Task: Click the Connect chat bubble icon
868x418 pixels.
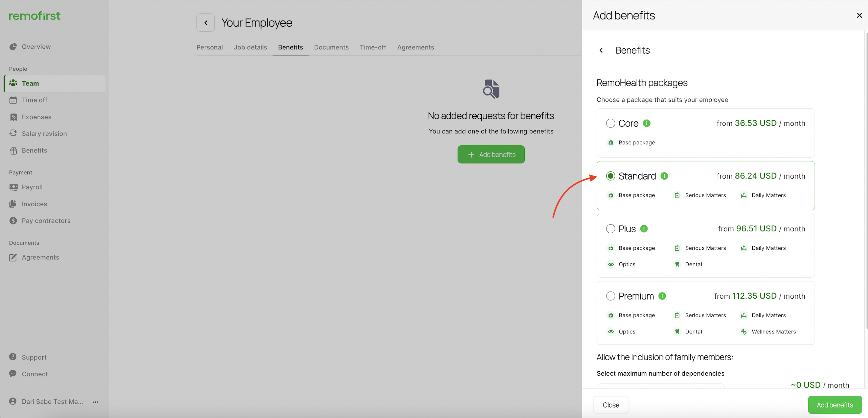Action: click(x=13, y=373)
